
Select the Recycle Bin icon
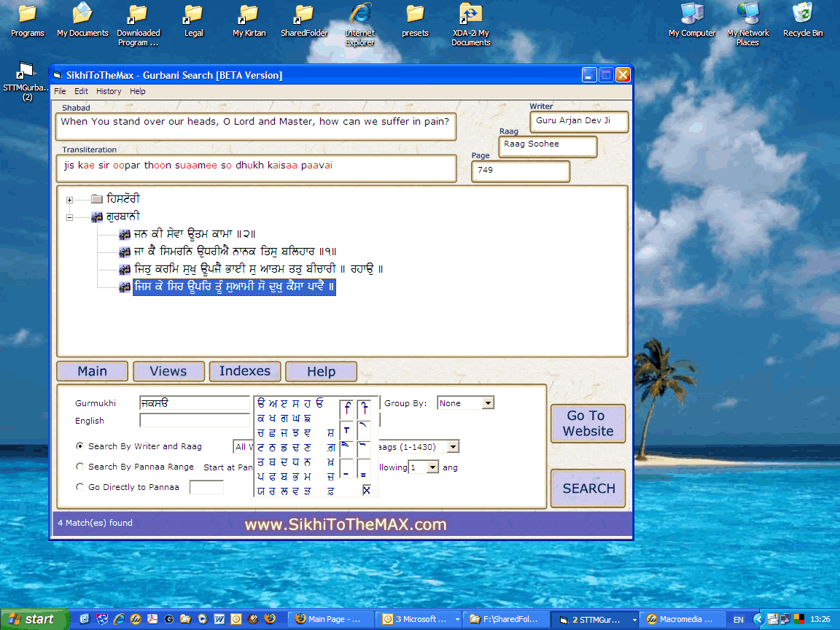click(803, 20)
